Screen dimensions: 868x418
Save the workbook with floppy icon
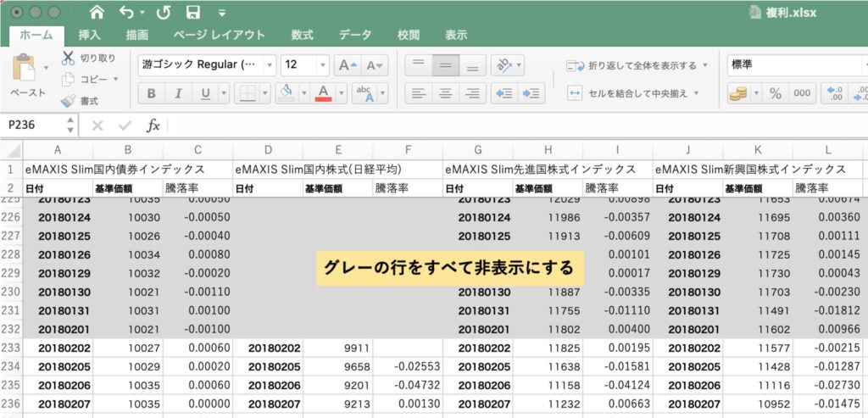click(x=193, y=12)
